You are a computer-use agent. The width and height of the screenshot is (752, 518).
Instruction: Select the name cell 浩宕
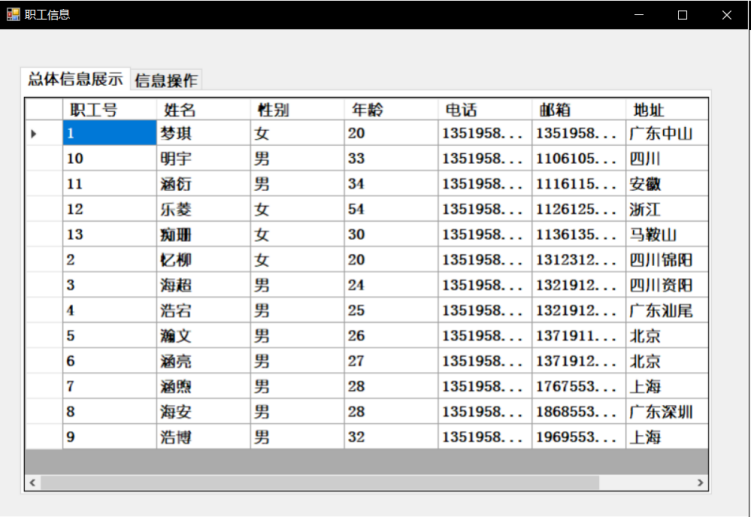[x=203, y=310]
